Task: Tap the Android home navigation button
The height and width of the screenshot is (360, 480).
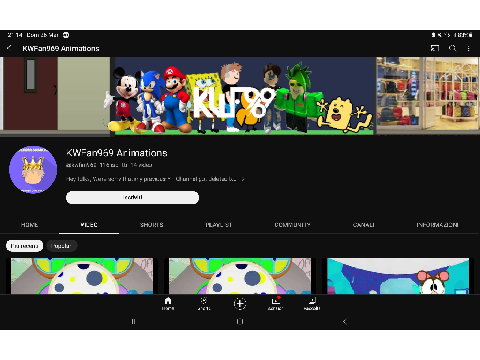Action: coord(240,321)
